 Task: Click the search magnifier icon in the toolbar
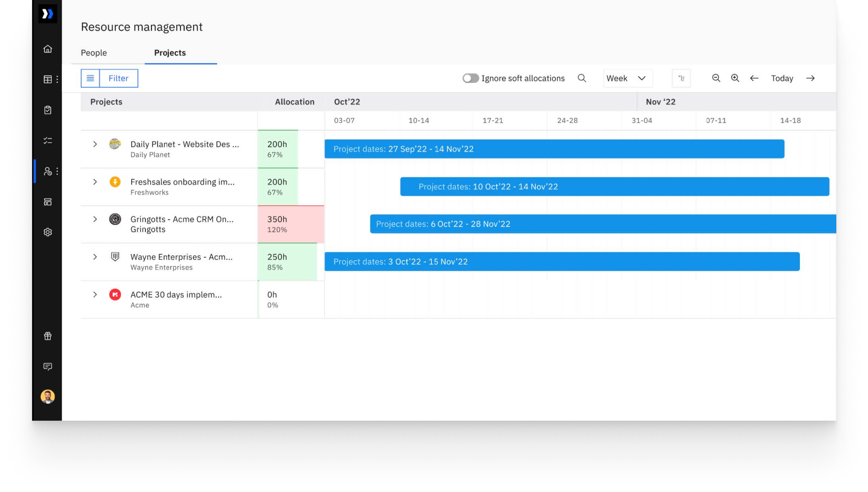[x=582, y=78]
